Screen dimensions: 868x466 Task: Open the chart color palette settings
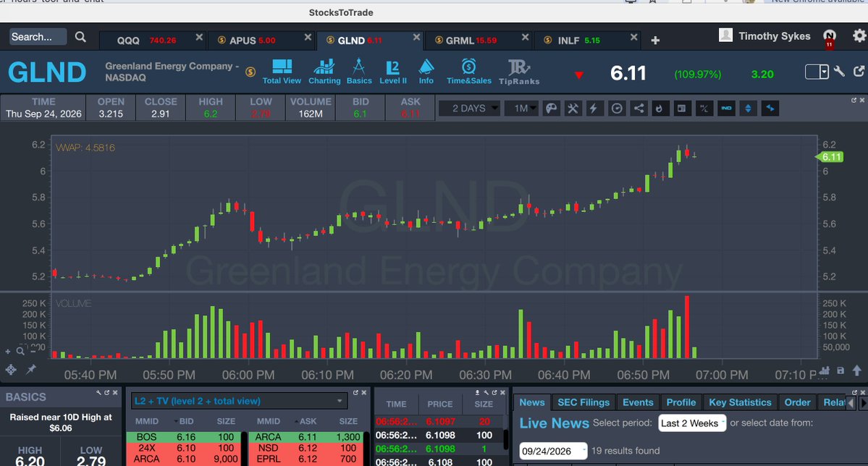[x=552, y=109]
